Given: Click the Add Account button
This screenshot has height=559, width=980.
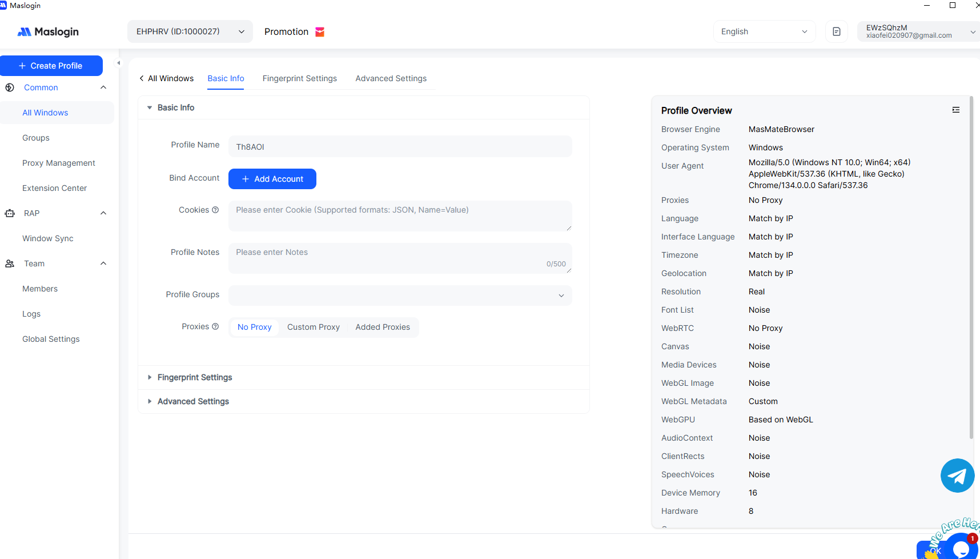Looking at the screenshot, I should click(272, 179).
